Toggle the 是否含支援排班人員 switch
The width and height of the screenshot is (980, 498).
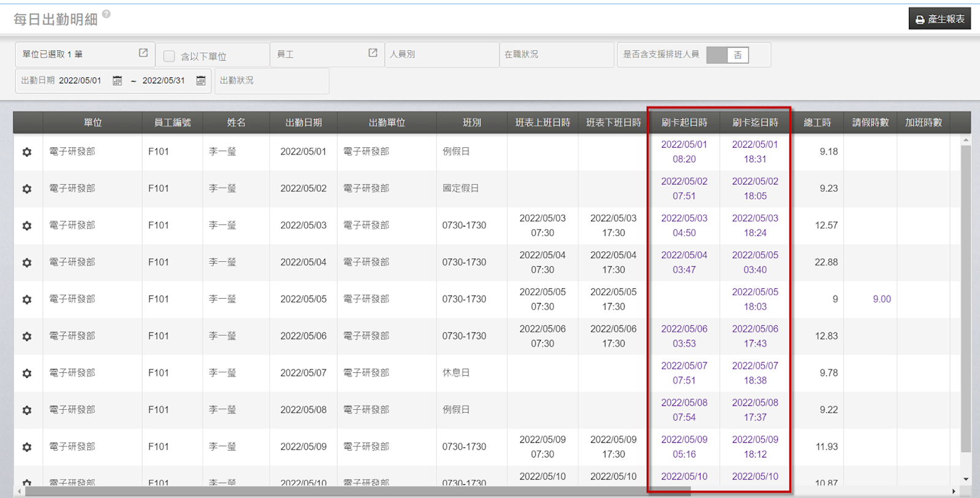tap(727, 55)
